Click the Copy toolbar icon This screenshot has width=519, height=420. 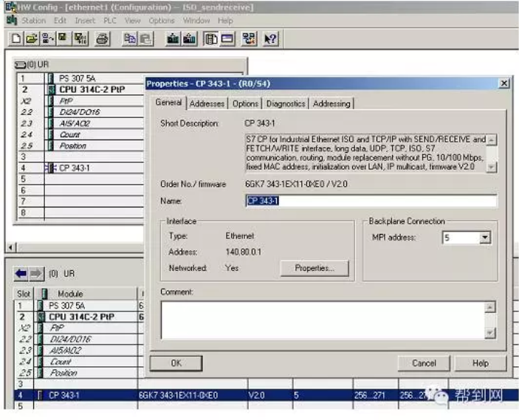tap(128, 40)
